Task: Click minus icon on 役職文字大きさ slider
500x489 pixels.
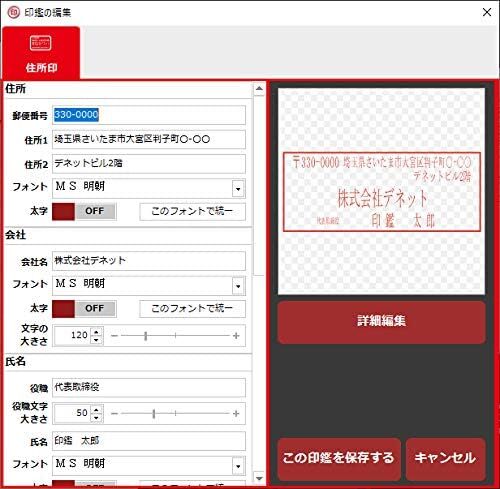Action: point(114,414)
